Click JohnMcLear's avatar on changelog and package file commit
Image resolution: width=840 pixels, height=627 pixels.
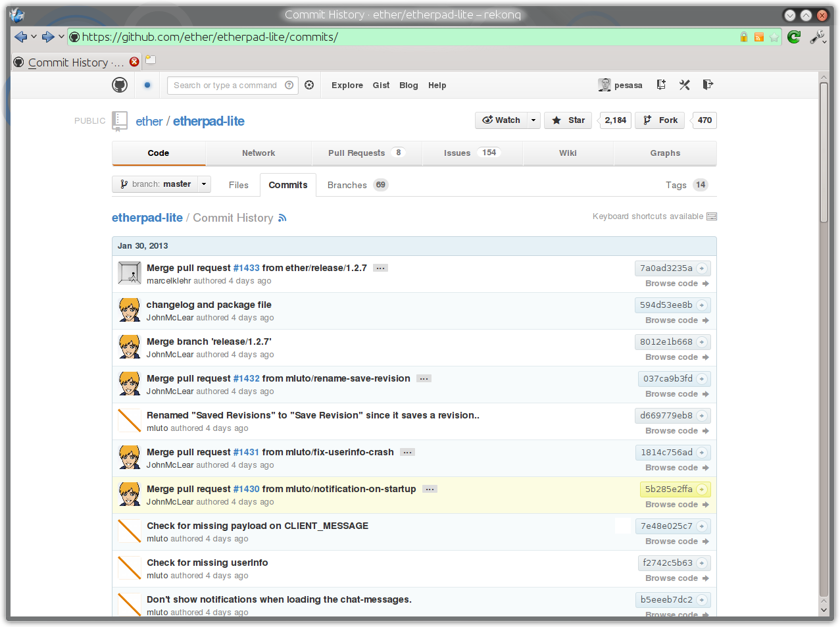point(130,309)
